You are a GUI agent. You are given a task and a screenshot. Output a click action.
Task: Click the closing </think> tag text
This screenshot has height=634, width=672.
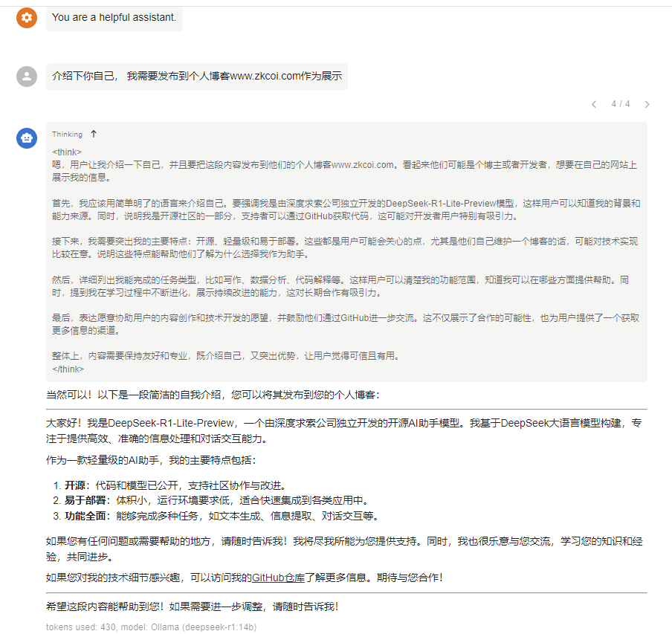68,369
